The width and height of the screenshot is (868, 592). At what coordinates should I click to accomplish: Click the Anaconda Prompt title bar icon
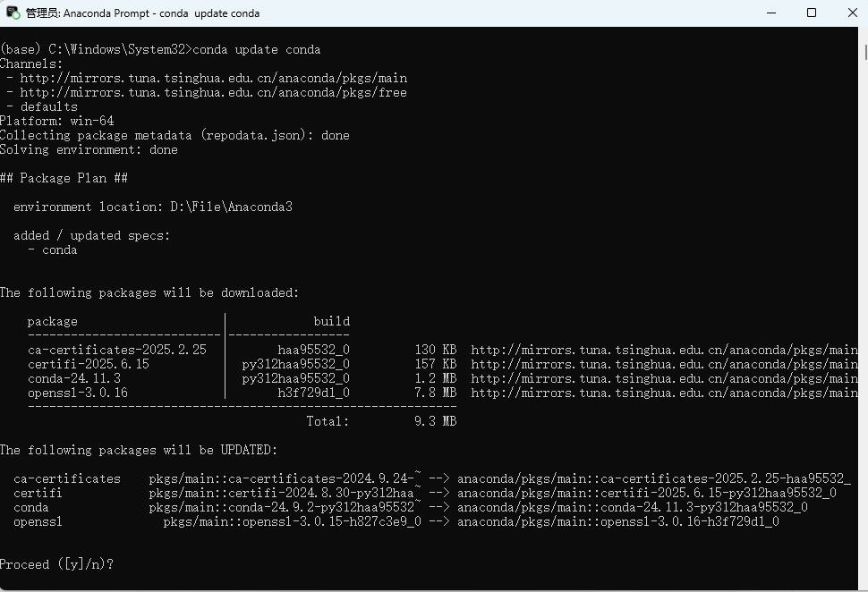coord(13,13)
